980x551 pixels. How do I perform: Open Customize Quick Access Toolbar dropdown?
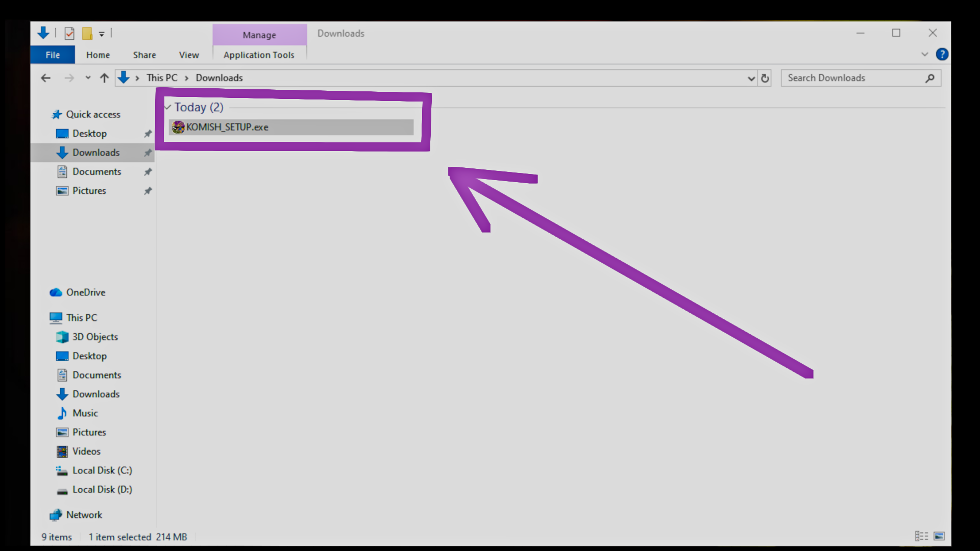click(102, 34)
